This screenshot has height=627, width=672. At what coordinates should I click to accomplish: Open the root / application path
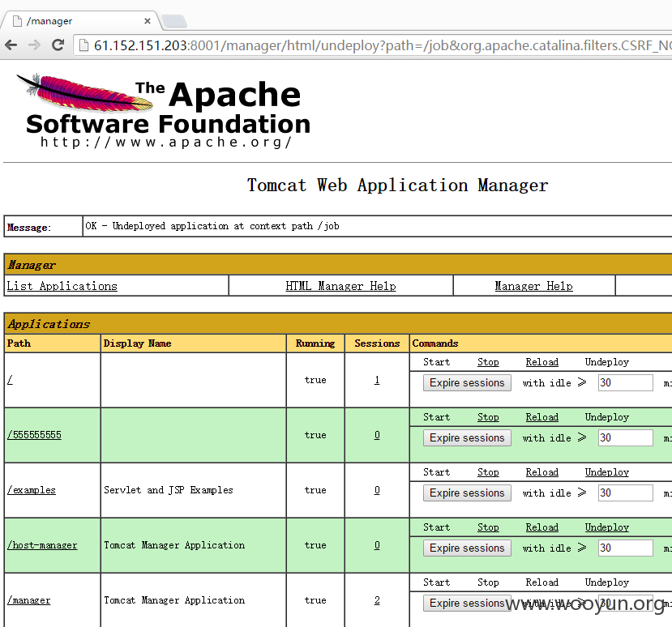pyautogui.click(x=10, y=380)
